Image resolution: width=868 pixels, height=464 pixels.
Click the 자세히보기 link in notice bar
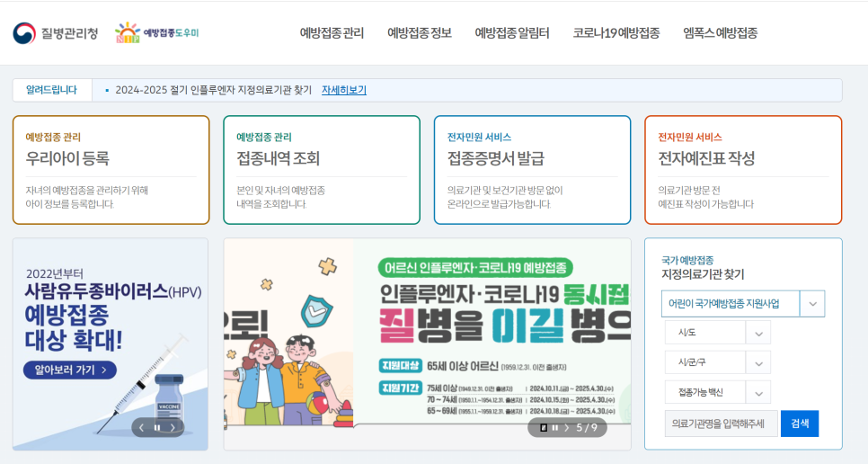pos(344,90)
